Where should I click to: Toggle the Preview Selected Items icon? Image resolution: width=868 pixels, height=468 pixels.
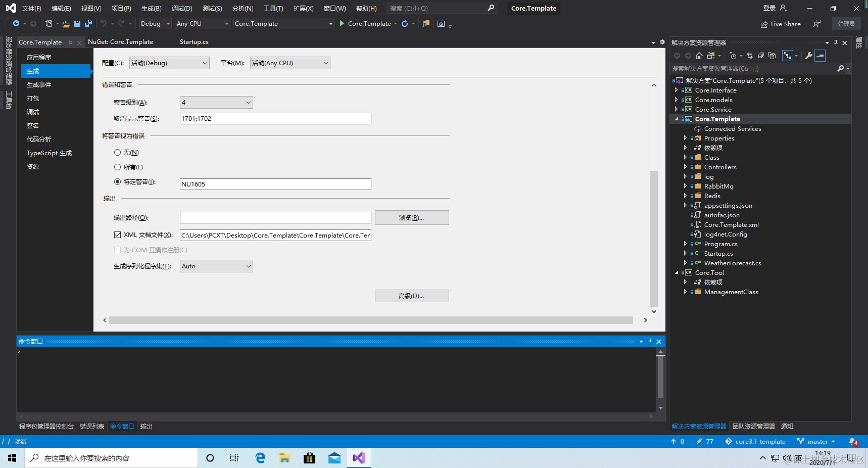coord(820,56)
